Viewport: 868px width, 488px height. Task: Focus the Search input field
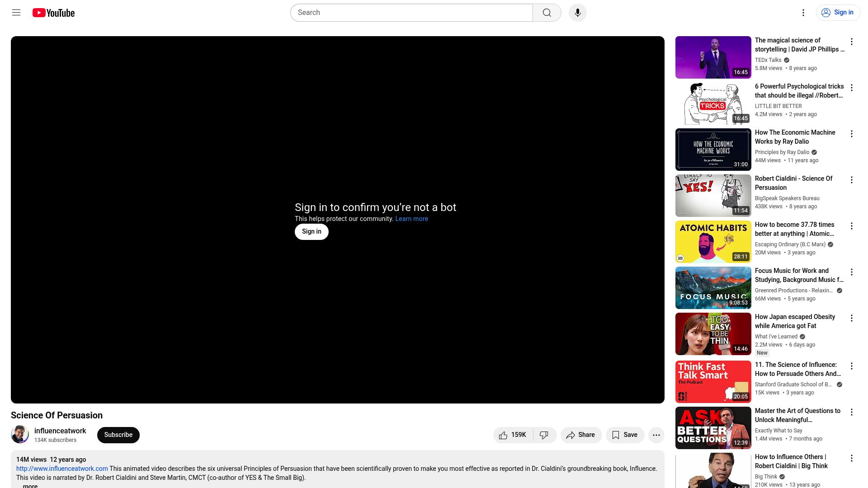click(x=411, y=13)
